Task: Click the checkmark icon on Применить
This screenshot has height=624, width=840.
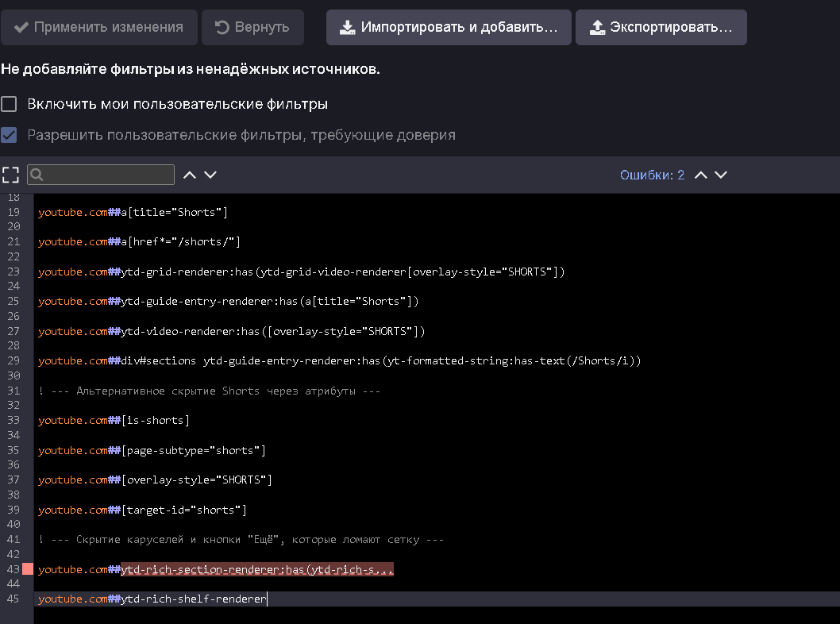Action: (21, 27)
